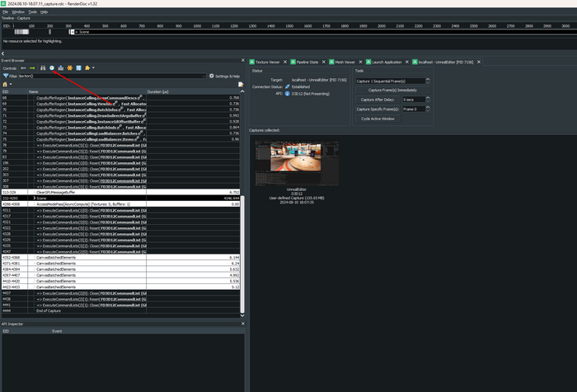Go to previous event using left arrow
The height and width of the screenshot is (392, 577).
click(23, 68)
